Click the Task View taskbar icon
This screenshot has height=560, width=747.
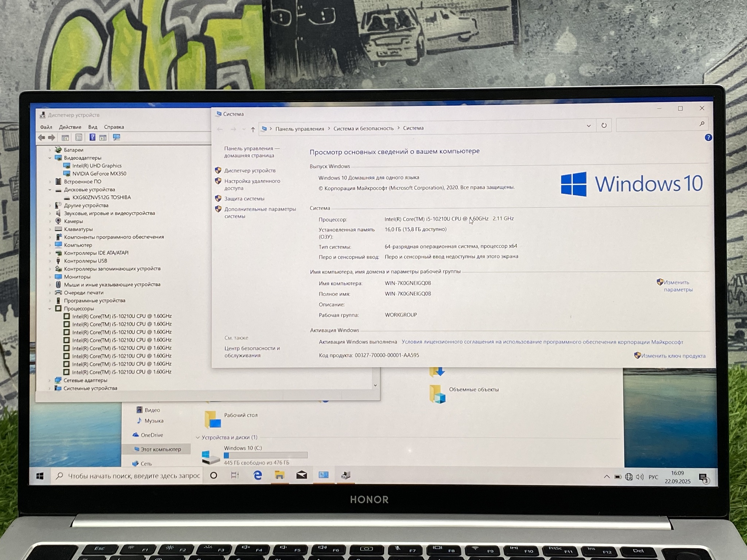[235, 475]
